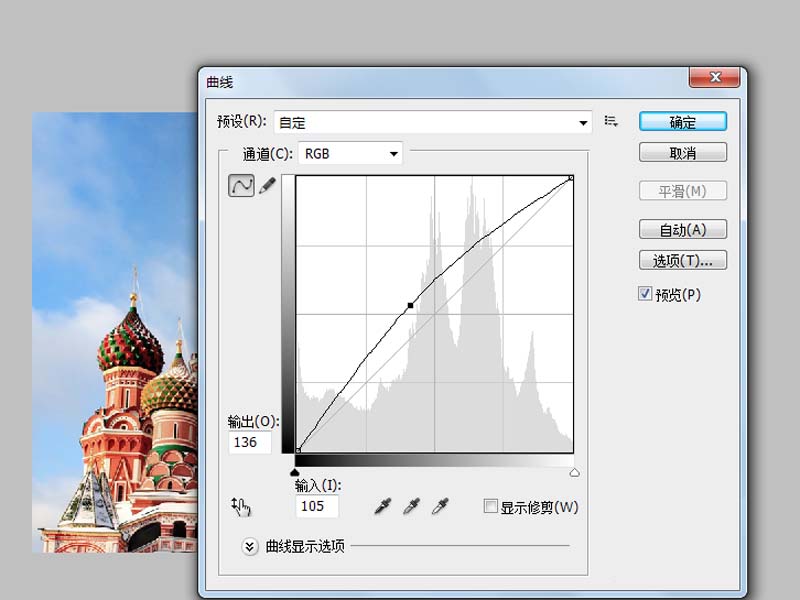The image size is (800, 600).
Task: Activate the on-image adjustment hand tool
Action: [x=241, y=507]
